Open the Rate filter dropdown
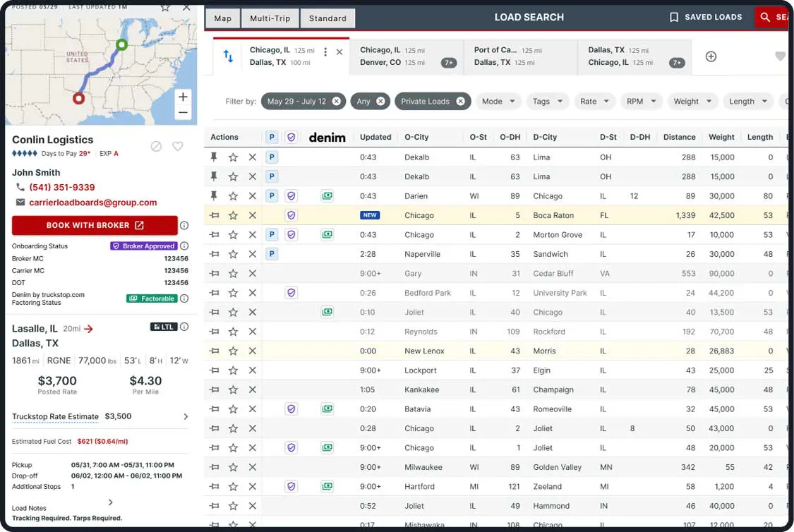Screen dimensions: 794x532 point(594,101)
